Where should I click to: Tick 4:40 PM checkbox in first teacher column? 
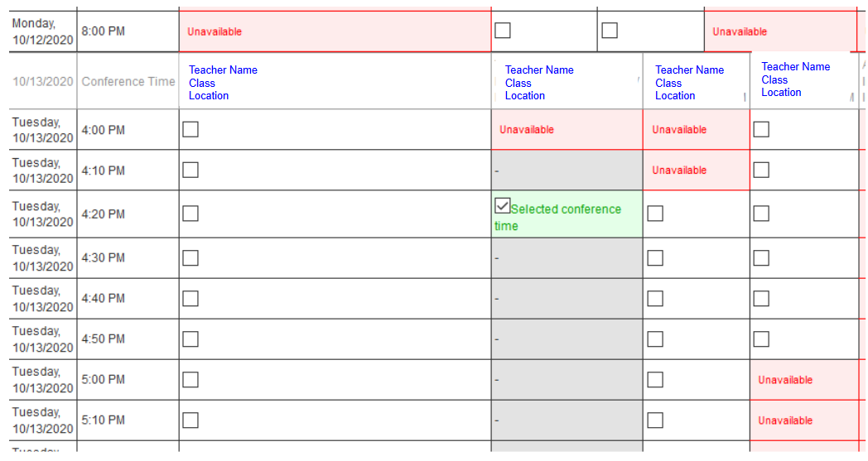[190, 298]
